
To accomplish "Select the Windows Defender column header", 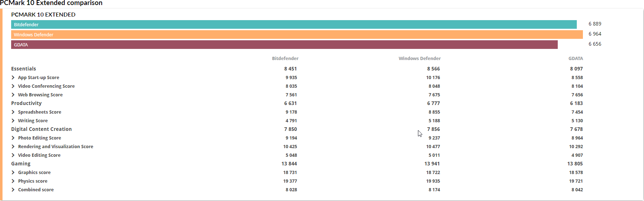I will coord(420,59).
